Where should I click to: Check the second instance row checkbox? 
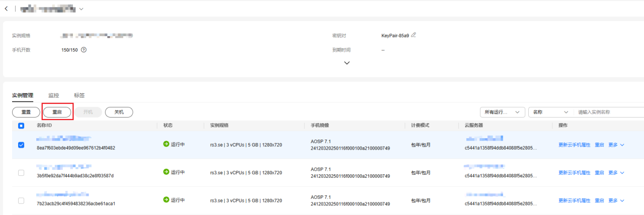[21, 172]
